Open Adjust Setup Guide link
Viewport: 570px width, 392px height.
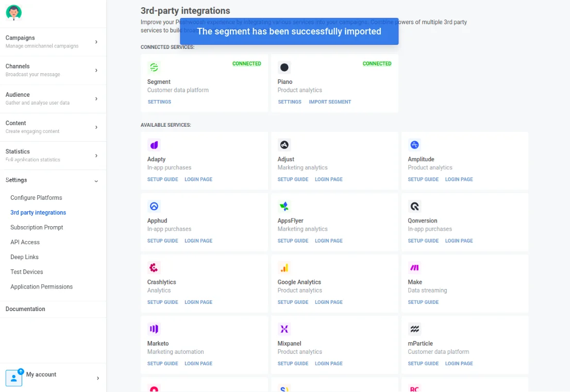293,180
